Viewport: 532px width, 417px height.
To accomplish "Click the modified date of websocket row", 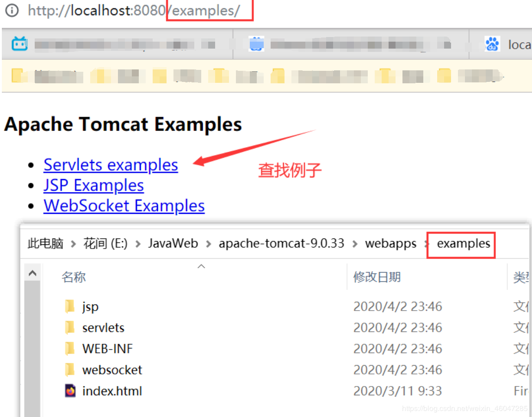I will [398, 370].
